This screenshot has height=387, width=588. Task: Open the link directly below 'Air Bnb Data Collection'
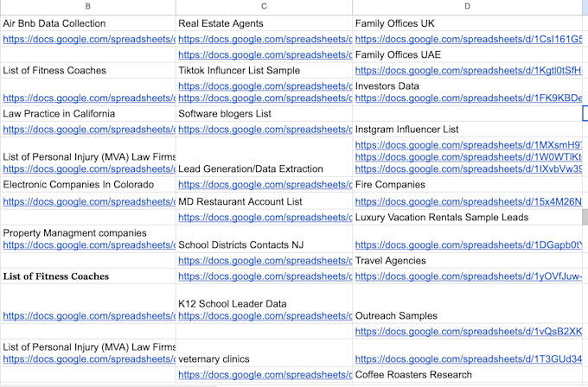(89, 39)
